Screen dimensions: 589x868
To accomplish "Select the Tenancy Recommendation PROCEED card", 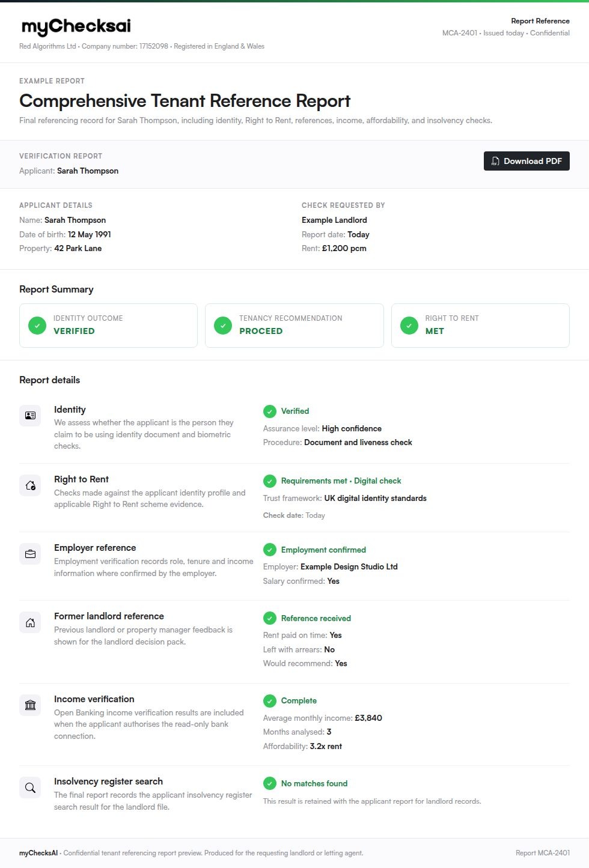I will click(294, 326).
